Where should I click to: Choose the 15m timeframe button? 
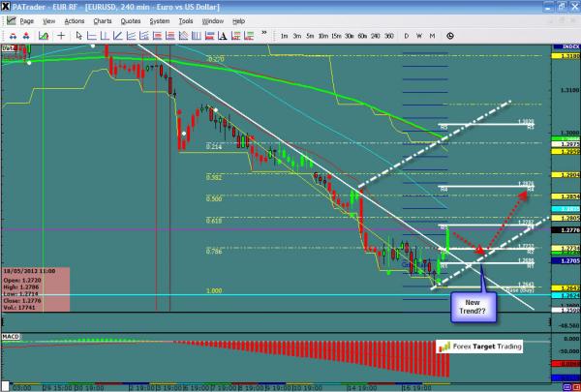click(x=334, y=33)
